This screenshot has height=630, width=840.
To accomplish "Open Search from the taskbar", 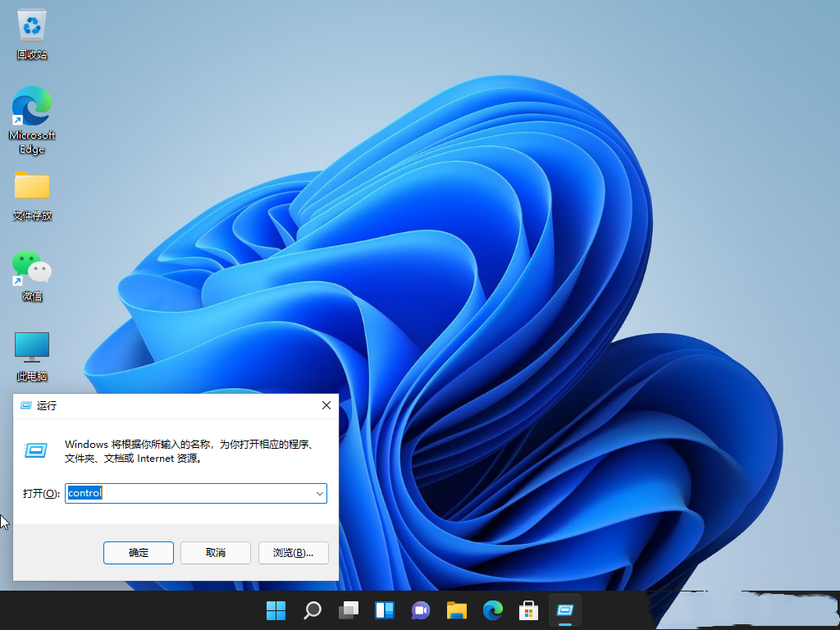I will 312,610.
